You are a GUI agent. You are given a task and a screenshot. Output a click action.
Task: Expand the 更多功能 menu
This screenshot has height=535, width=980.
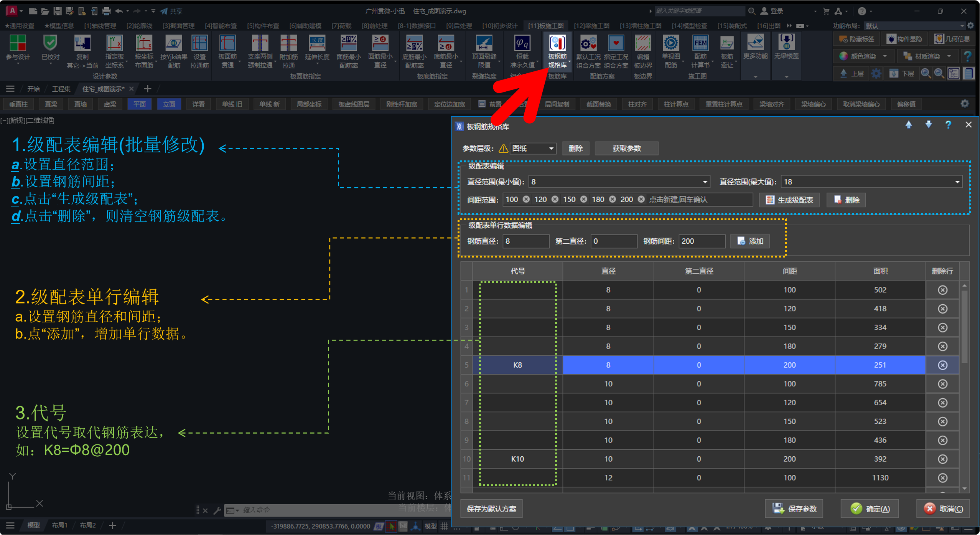755,77
